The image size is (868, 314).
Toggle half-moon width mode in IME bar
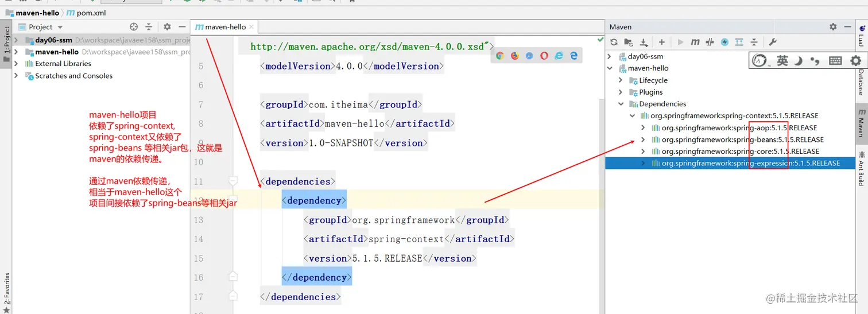(798, 60)
